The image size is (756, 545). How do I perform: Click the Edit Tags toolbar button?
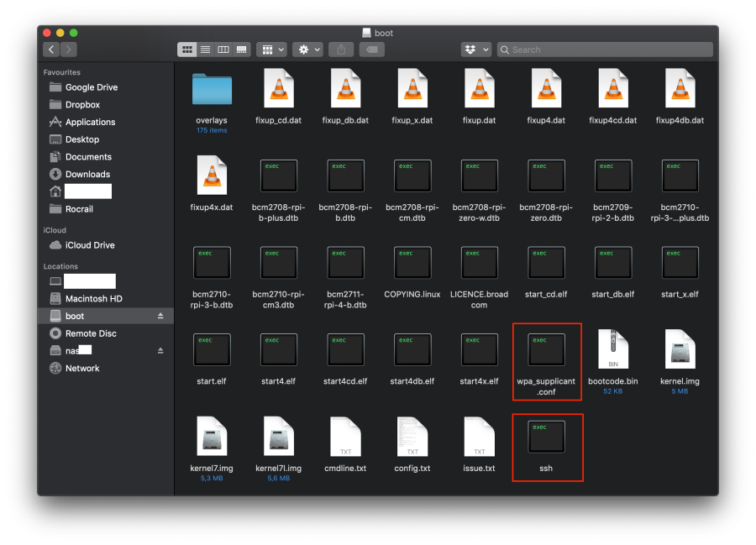[x=372, y=50]
